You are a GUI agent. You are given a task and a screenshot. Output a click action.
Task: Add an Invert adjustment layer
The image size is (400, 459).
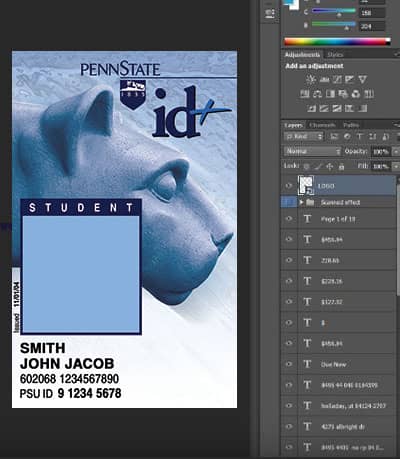[311, 108]
